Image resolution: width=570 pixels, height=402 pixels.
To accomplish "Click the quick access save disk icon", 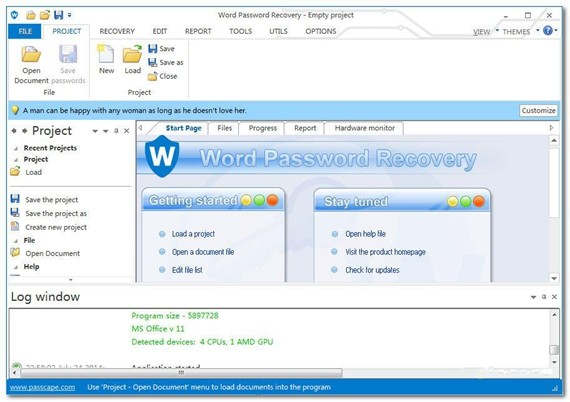I will coord(58,15).
